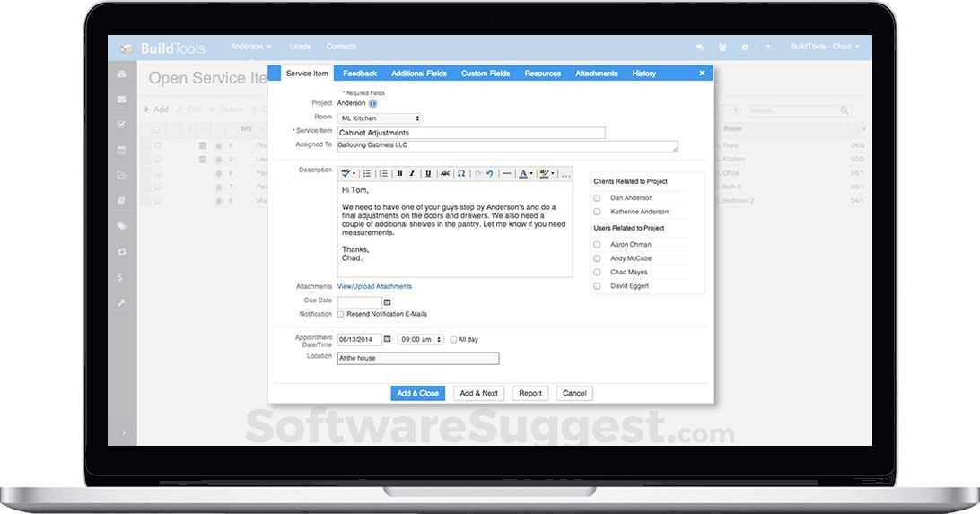Image resolution: width=980 pixels, height=514 pixels.
Task: Toggle the select-all checkbox in the background table header
Action: tap(156, 129)
